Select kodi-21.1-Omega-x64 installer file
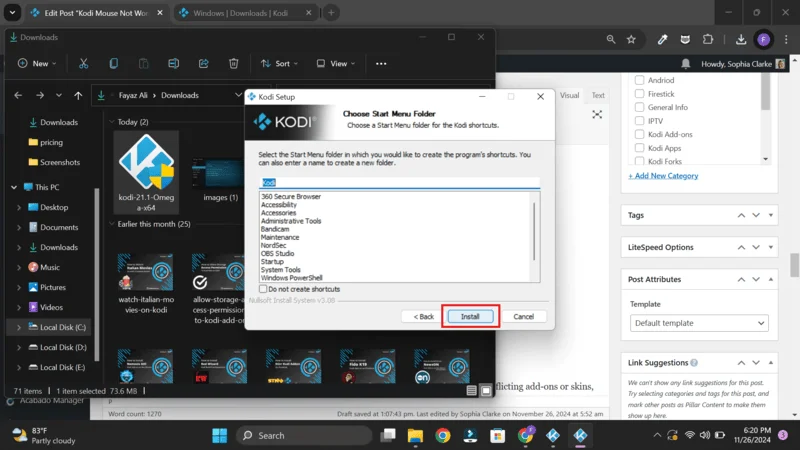The width and height of the screenshot is (800, 450). pos(146,172)
